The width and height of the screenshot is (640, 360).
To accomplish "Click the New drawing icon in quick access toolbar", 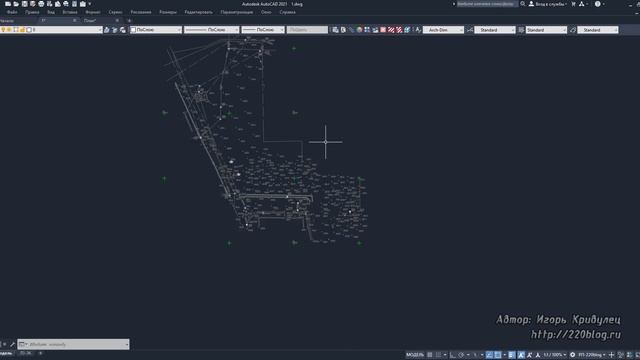I will point(8,4).
